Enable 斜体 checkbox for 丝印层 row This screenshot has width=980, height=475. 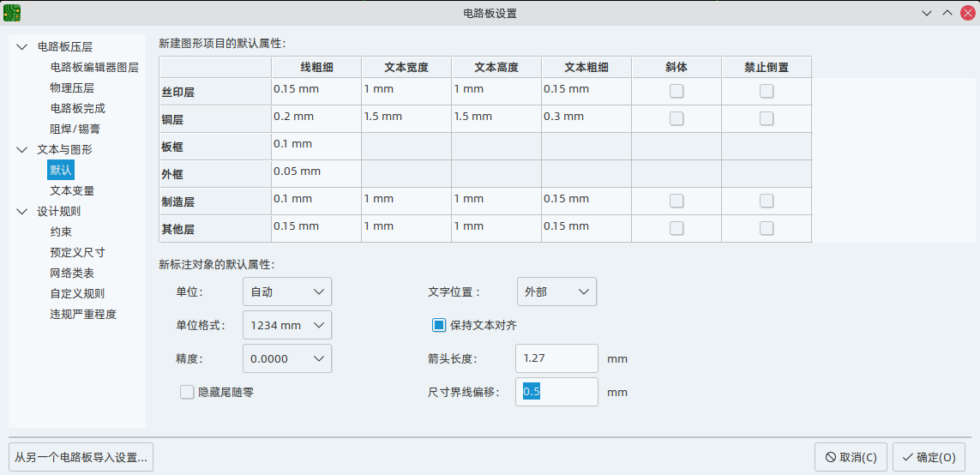676,91
